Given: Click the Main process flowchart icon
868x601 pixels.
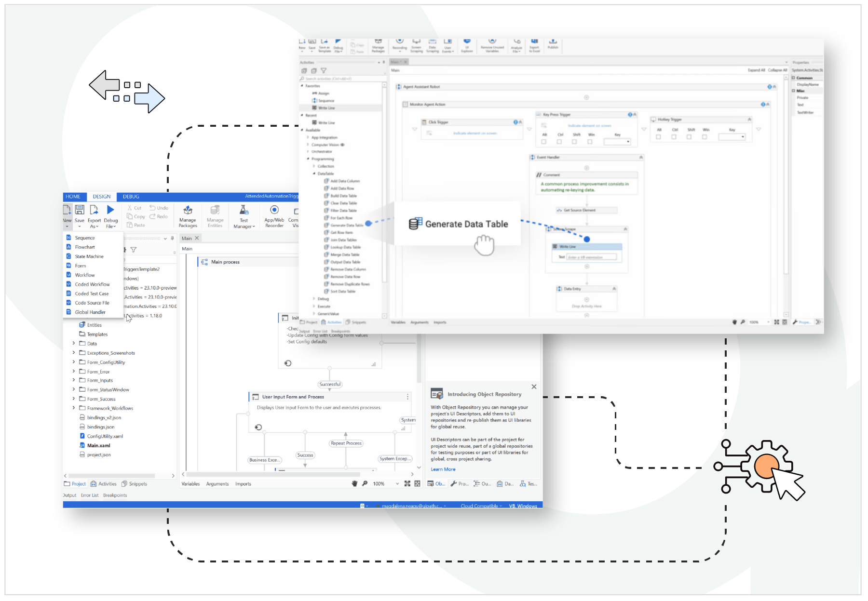Looking at the screenshot, I should (204, 262).
